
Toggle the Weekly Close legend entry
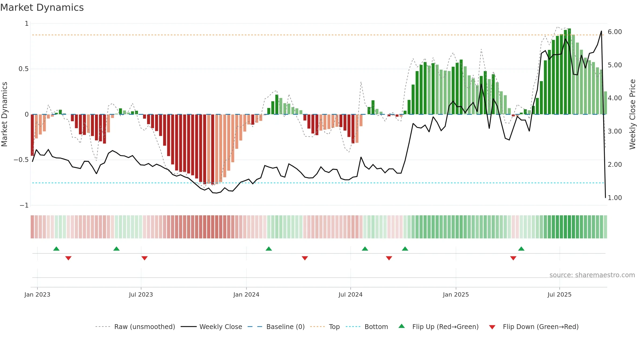click(211, 327)
